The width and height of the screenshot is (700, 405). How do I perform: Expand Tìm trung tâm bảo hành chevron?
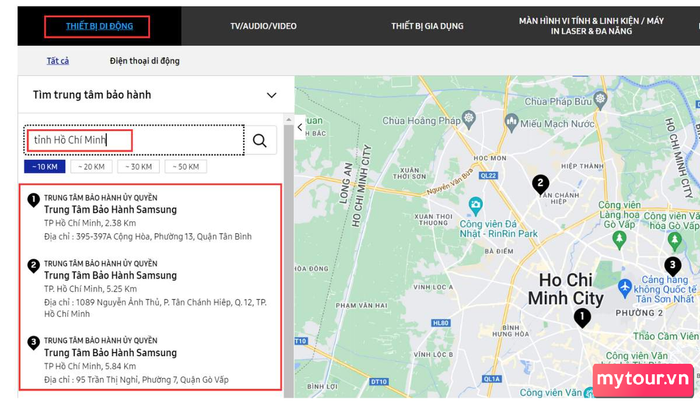pyautogui.click(x=271, y=95)
